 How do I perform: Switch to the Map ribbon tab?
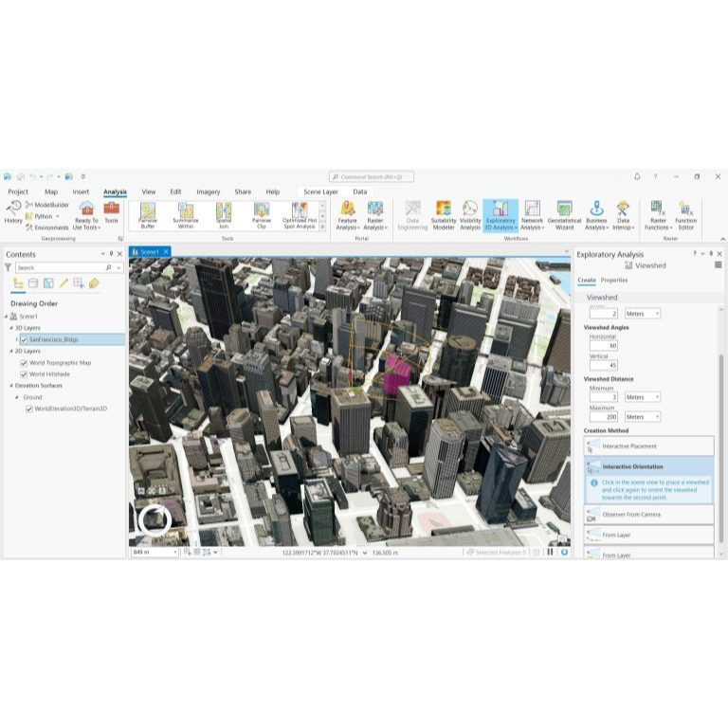(x=51, y=191)
